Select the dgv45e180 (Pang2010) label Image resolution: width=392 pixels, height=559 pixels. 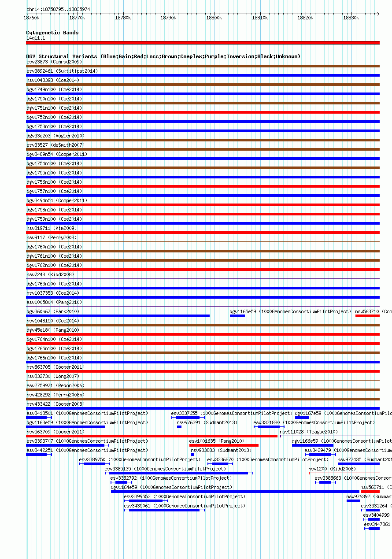click(53, 330)
